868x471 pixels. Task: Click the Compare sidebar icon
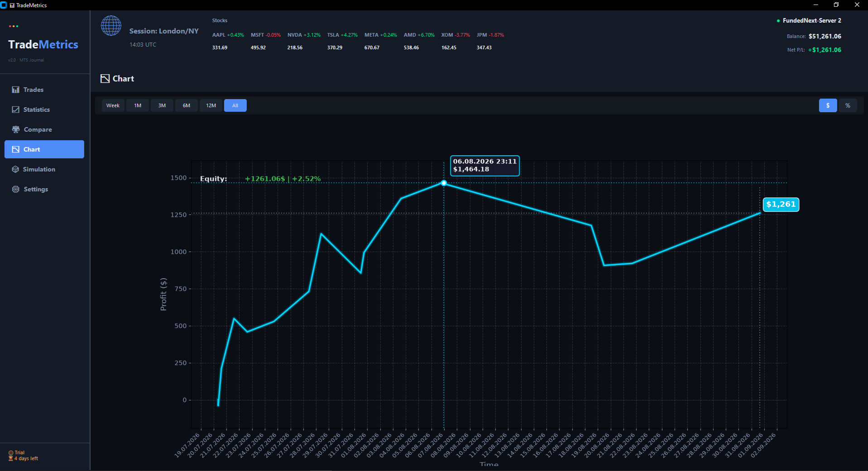[15, 129]
